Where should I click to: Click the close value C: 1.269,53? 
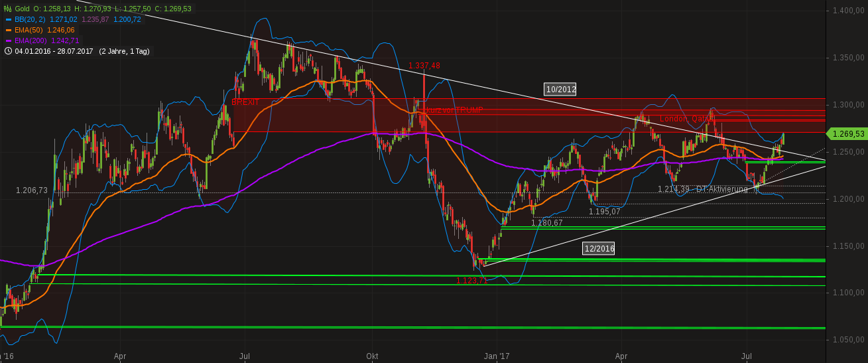pos(174,9)
